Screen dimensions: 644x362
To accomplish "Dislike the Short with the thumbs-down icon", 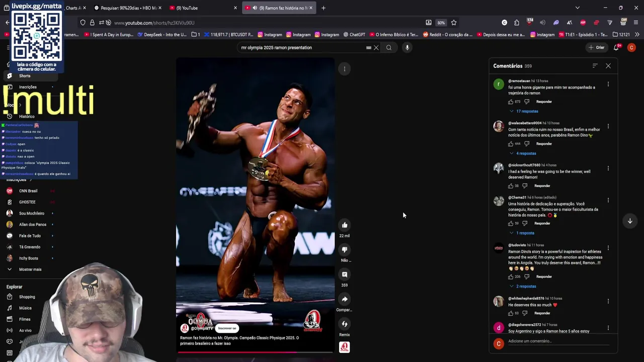I will click(x=345, y=250).
